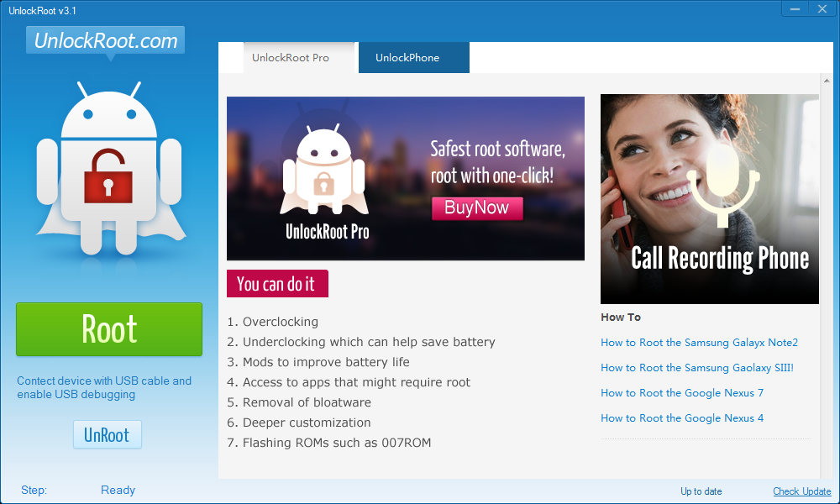Click the UnRoot button
The width and height of the screenshot is (840, 504).
108,434
